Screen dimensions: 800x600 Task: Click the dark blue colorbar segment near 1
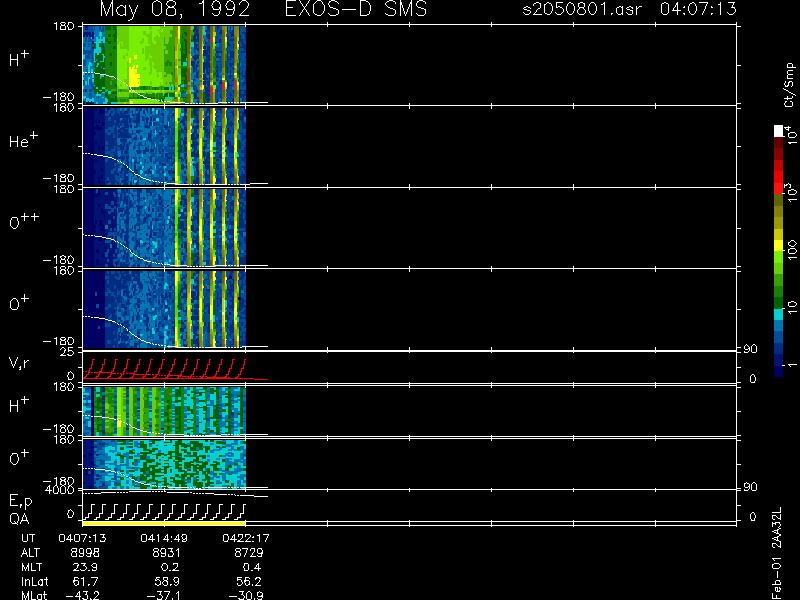[x=779, y=370]
